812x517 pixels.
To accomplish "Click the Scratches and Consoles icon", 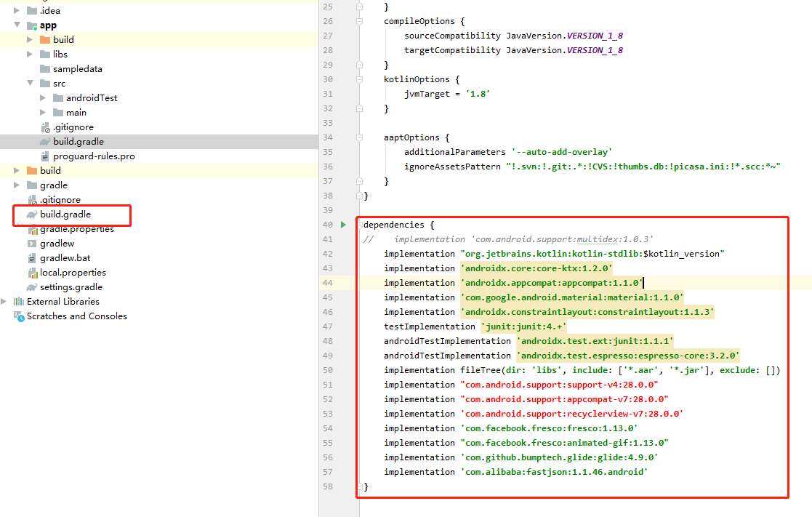I will 19,316.
